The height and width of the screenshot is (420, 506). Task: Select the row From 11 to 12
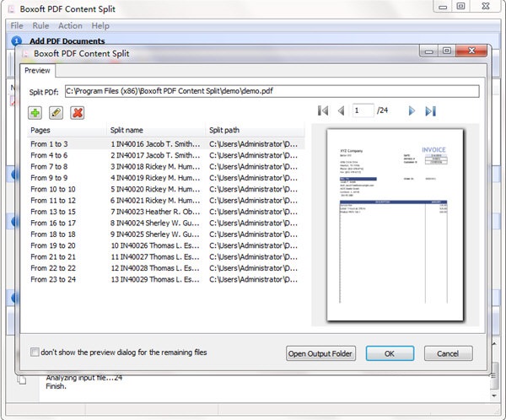pyautogui.click(x=166, y=201)
